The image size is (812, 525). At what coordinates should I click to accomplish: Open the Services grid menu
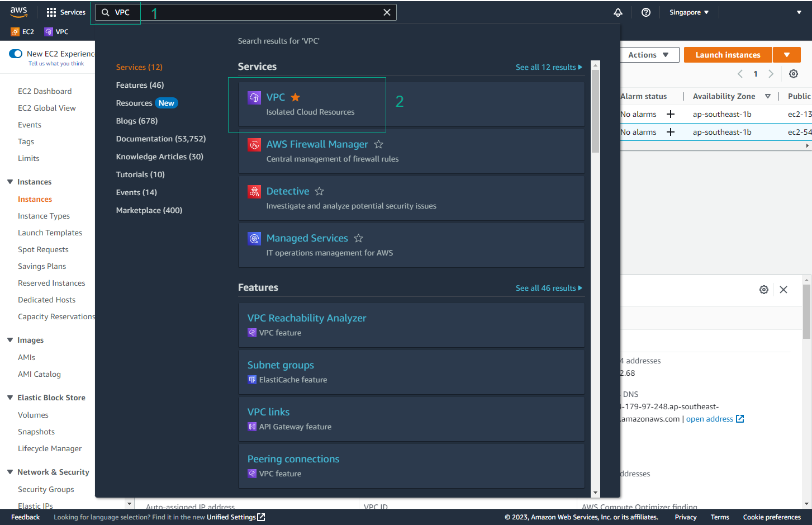[x=66, y=12]
